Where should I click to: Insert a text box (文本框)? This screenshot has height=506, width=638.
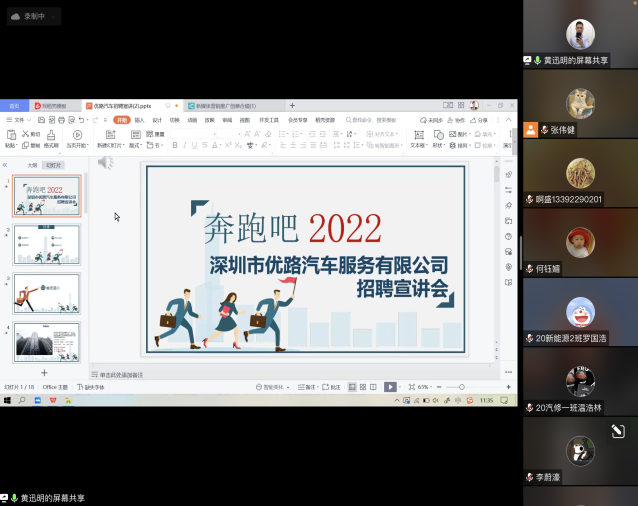coord(418,140)
